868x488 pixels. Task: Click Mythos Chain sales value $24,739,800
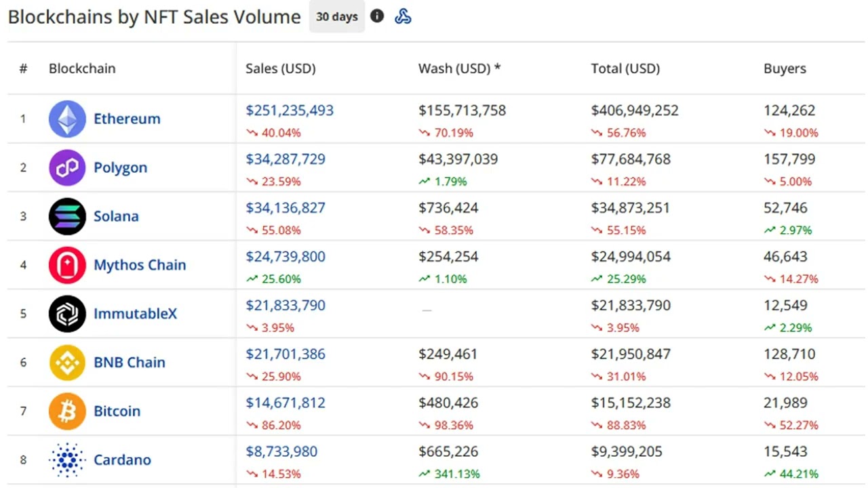(x=285, y=257)
